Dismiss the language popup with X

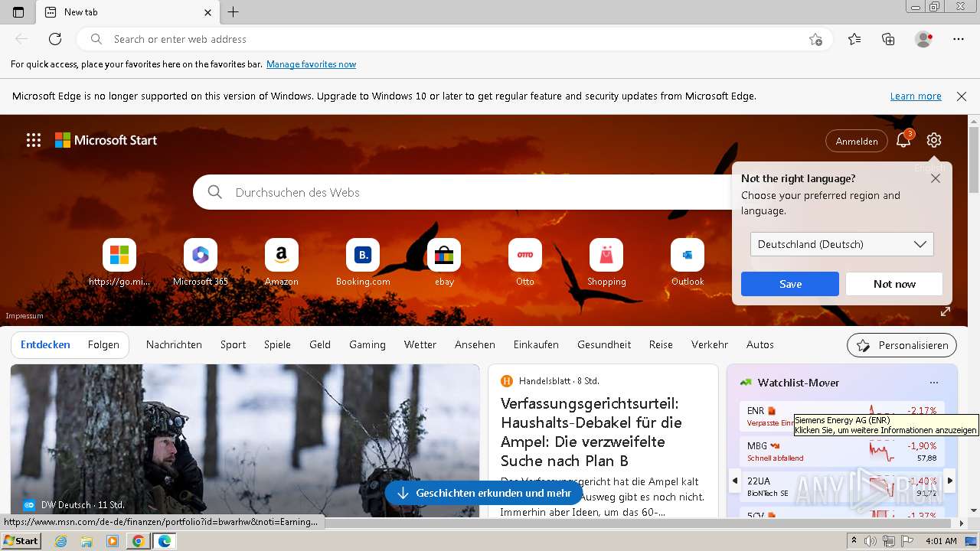pos(936,178)
